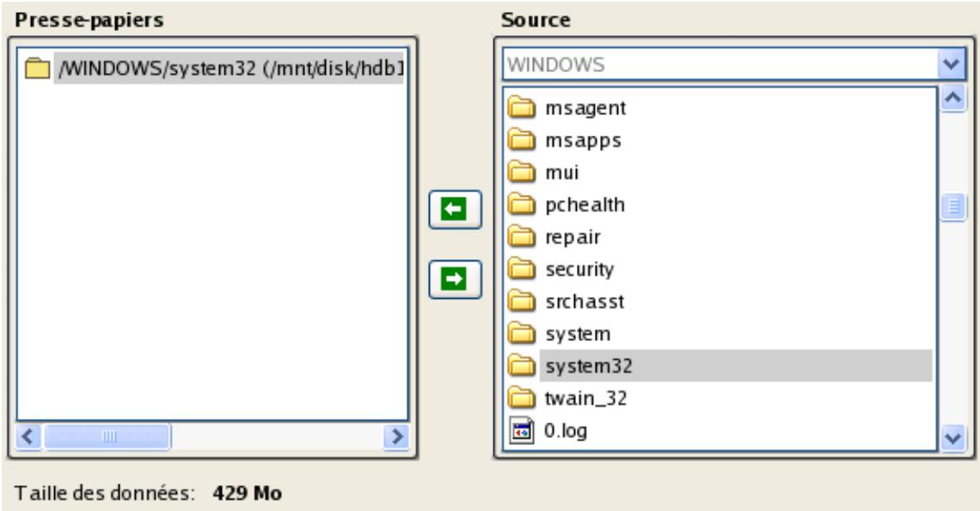
Task: Select the msapps folder name
Action: 583,141
